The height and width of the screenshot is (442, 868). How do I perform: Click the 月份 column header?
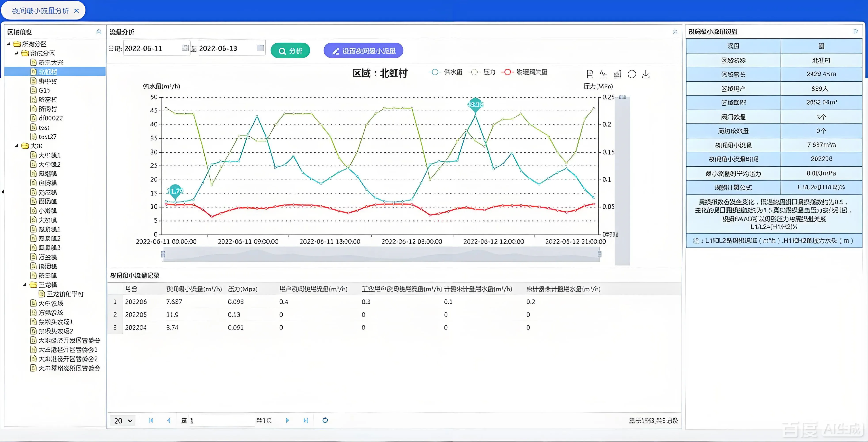point(131,289)
